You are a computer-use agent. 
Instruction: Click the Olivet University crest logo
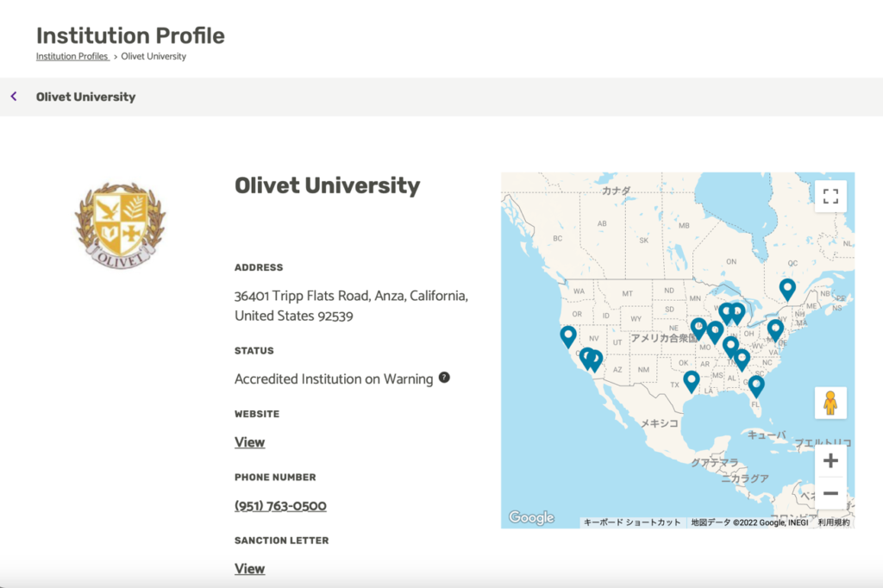tap(120, 222)
